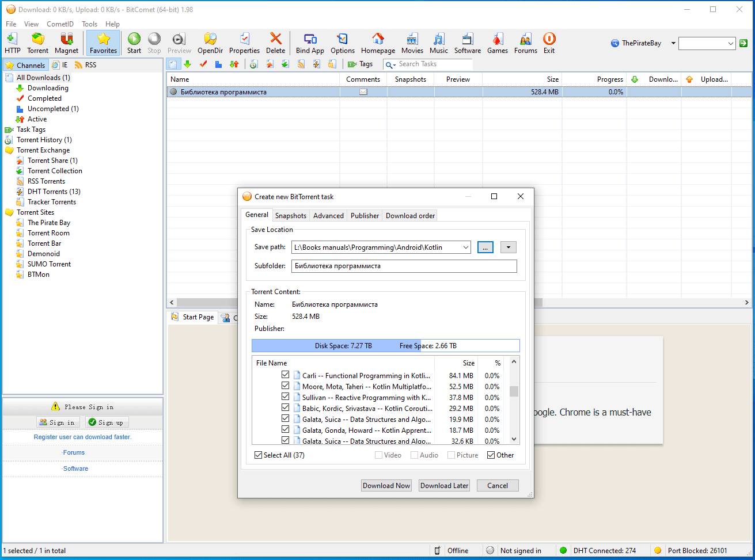The height and width of the screenshot is (560, 755).
Task: Expand the Save path dropdown
Action: click(x=465, y=247)
